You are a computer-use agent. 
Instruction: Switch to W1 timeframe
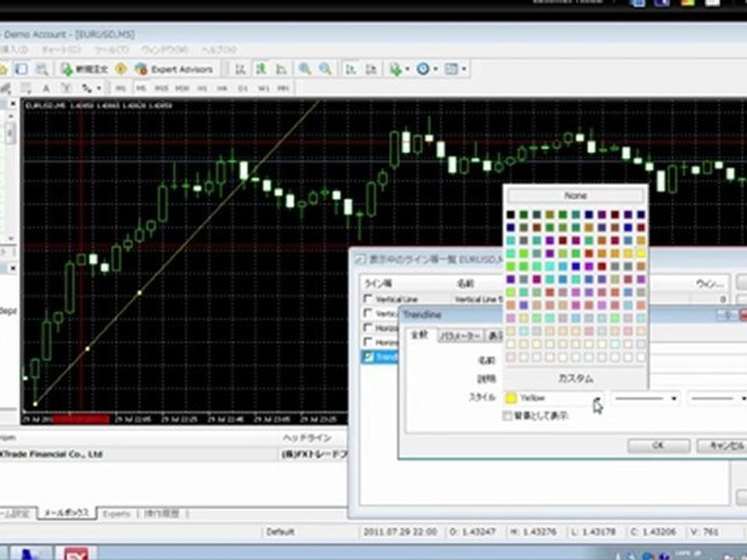[x=264, y=89]
